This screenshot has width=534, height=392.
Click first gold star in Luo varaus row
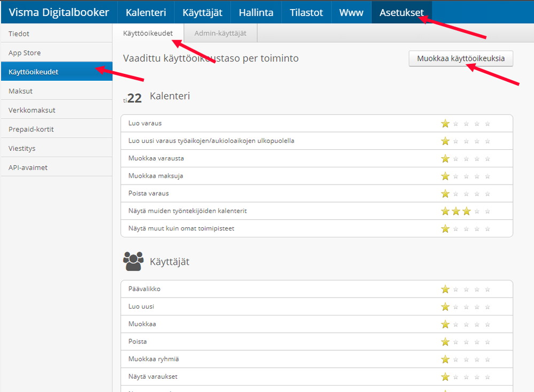click(445, 124)
